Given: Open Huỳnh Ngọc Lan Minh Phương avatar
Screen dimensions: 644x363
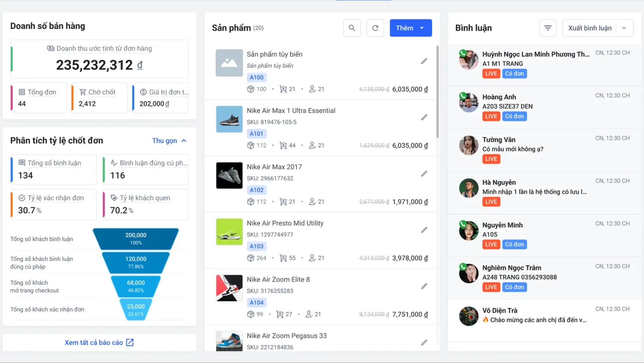Looking at the screenshot, I should [x=469, y=60].
